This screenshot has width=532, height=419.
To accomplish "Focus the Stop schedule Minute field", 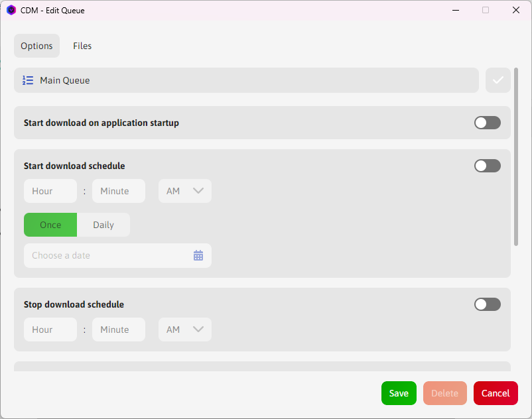I will pos(119,329).
